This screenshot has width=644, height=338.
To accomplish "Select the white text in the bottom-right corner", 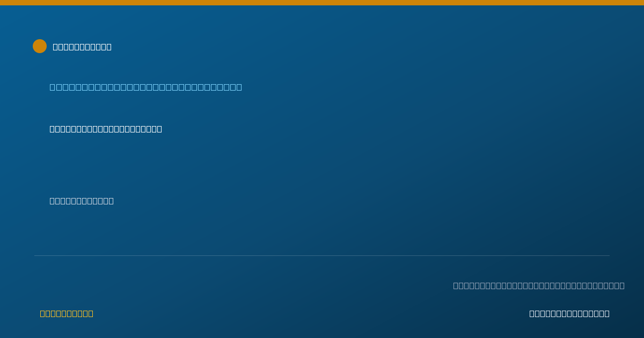I will pos(569,313).
